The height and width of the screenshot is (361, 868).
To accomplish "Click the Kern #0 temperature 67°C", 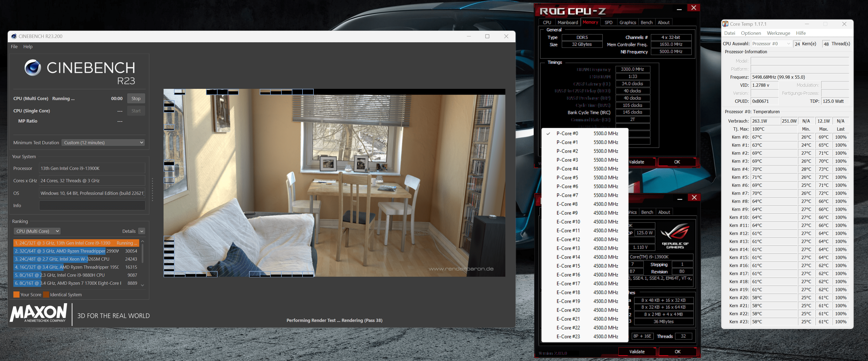I will coord(774,137).
